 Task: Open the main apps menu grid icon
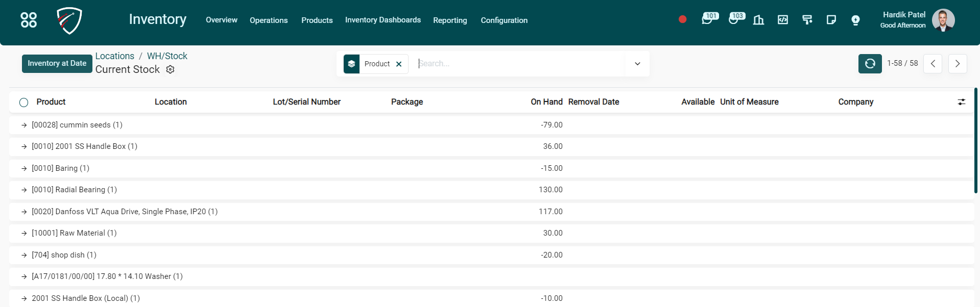point(29,20)
